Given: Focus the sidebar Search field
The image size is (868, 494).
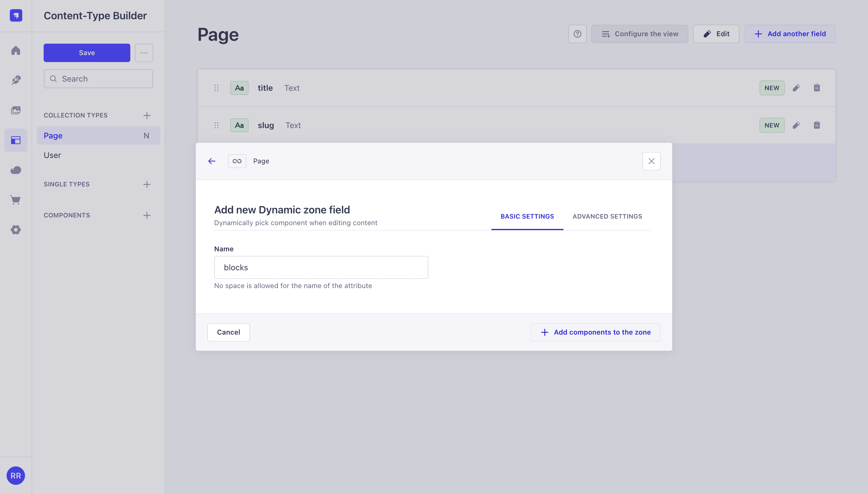Looking at the screenshot, I should click(98, 79).
